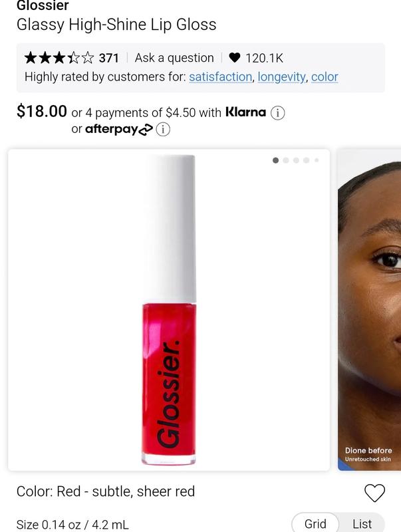Viewport: 401px width, 532px height.
Task: Select the third image carousel dot
Action: pyautogui.click(x=296, y=160)
